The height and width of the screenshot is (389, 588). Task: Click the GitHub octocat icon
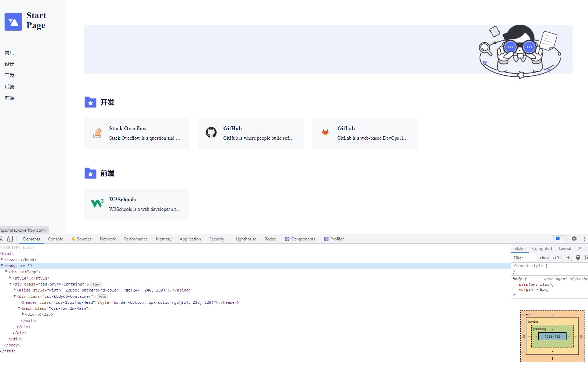pyautogui.click(x=211, y=133)
